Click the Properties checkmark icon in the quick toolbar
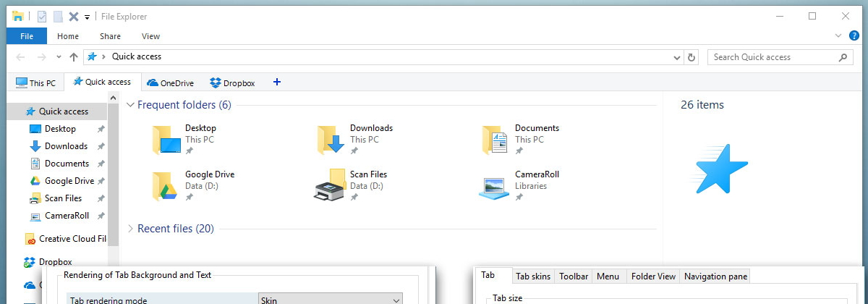 tap(42, 16)
